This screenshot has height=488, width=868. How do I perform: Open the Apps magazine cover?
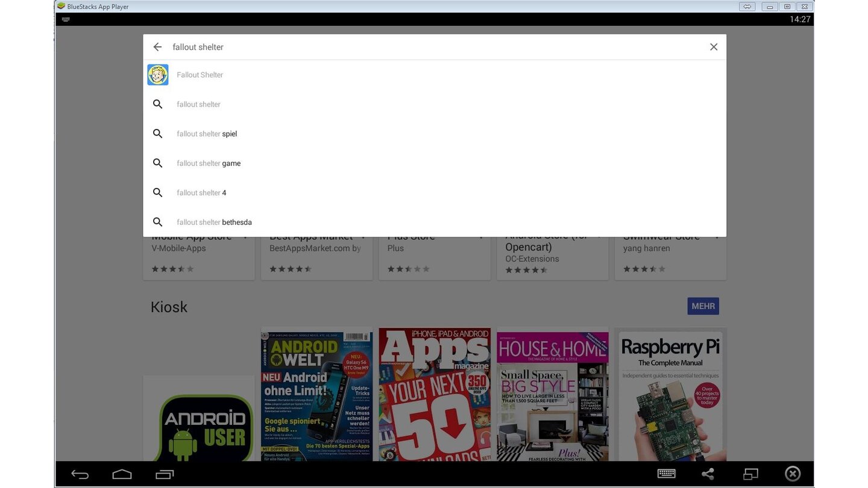coord(435,395)
